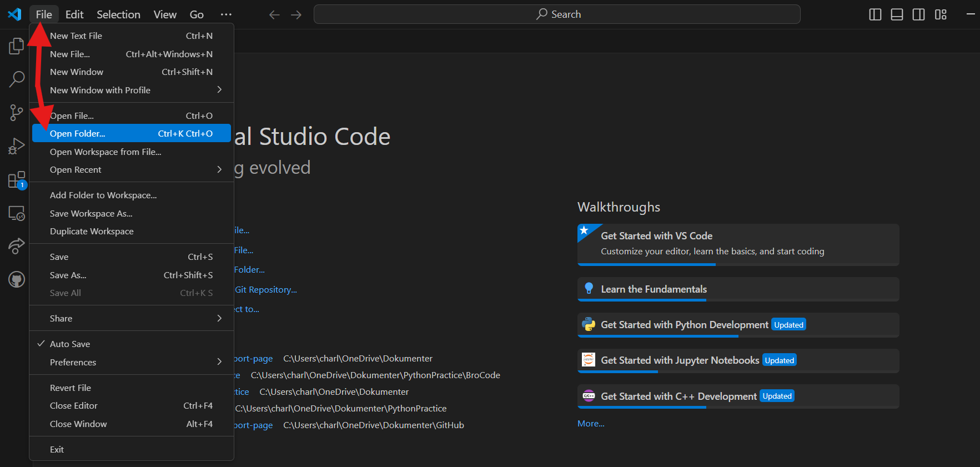Open Get Started with C++ Development
Viewport: 980px width, 467px height.
738,396
